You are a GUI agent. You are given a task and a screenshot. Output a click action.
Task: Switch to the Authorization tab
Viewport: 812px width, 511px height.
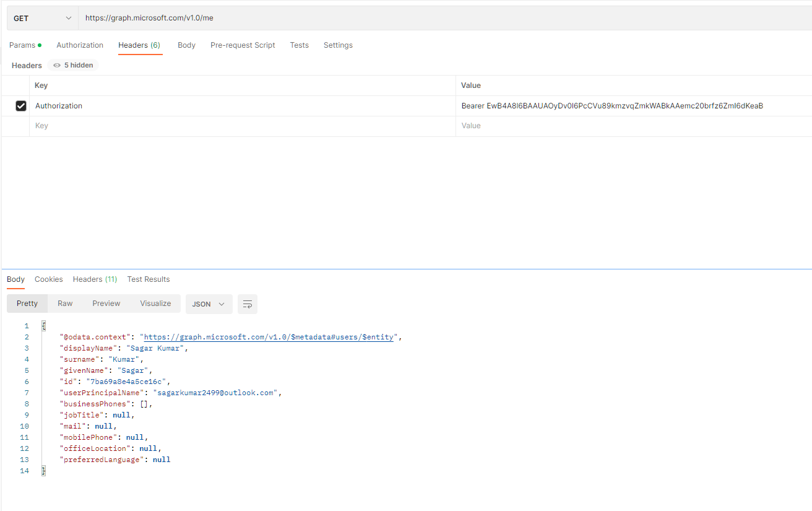[x=79, y=45]
